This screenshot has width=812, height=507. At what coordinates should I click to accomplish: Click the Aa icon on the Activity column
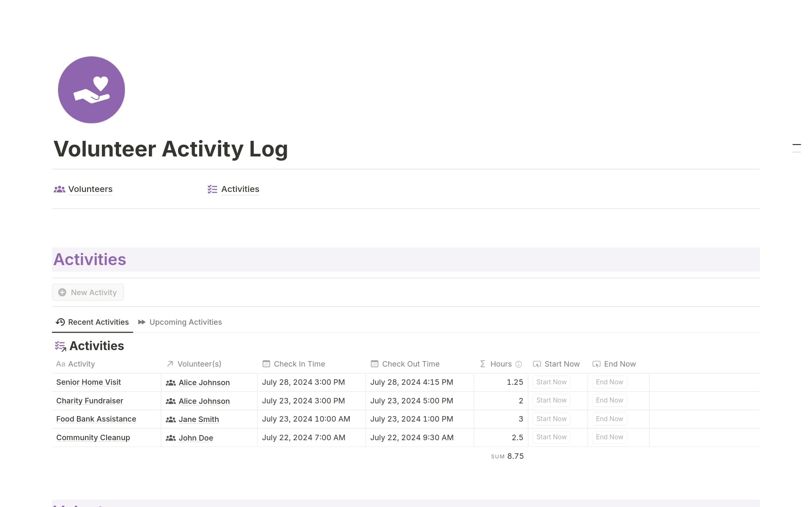[60, 364]
